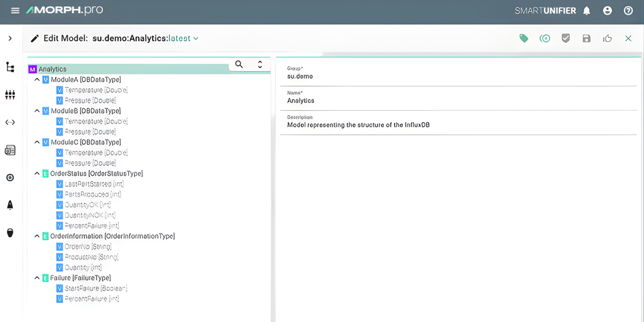644x322 pixels.
Task: Open the latest version dropdown
Action: click(x=196, y=38)
